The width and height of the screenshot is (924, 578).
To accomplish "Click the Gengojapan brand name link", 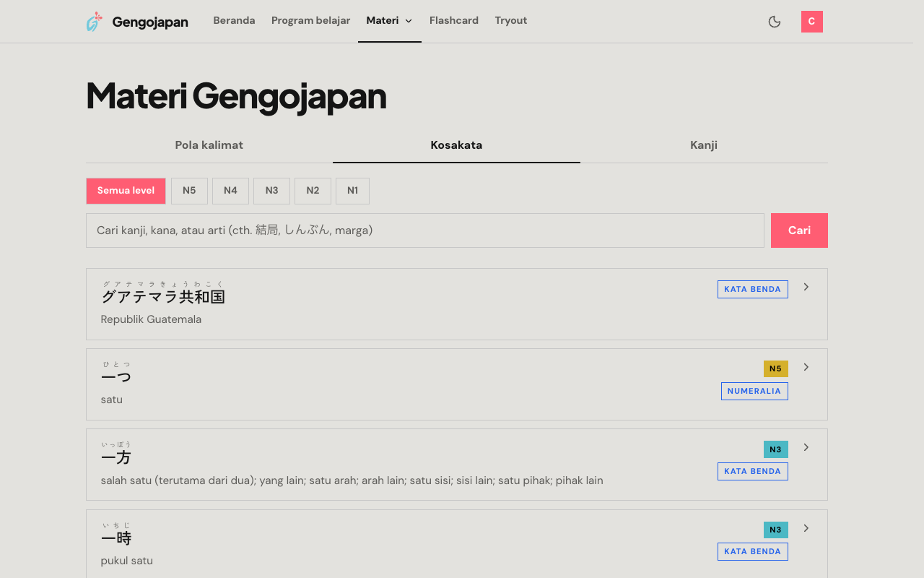I will point(150,22).
